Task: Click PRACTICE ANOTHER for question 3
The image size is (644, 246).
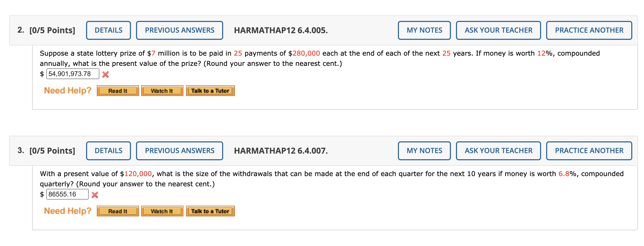Action: click(x=589, y=151)
